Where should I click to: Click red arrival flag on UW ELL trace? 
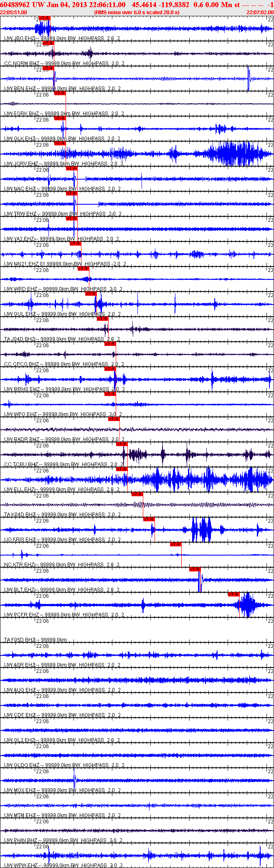[x=122, y=469]
